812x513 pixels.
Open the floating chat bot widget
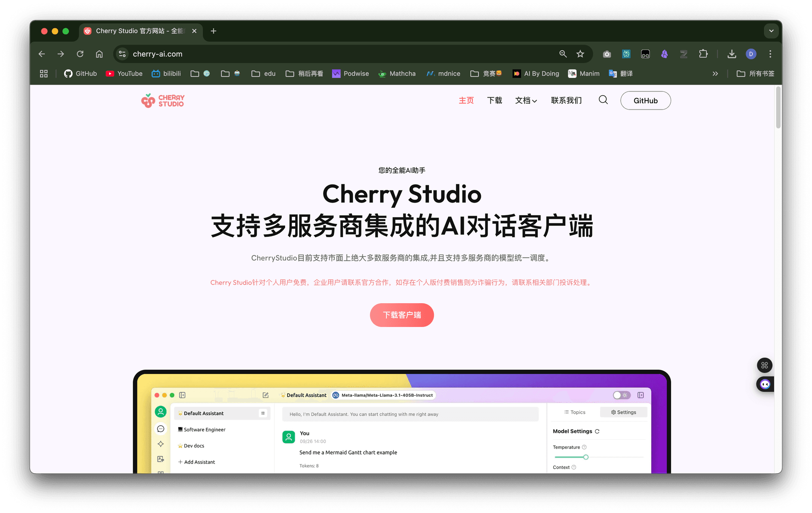point(765,384)
